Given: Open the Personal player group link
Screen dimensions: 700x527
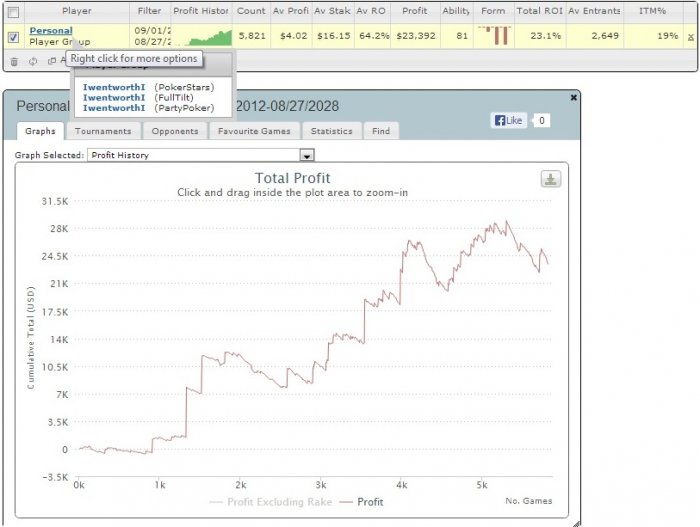Looking at the screenshot, I should click(50, 31).
